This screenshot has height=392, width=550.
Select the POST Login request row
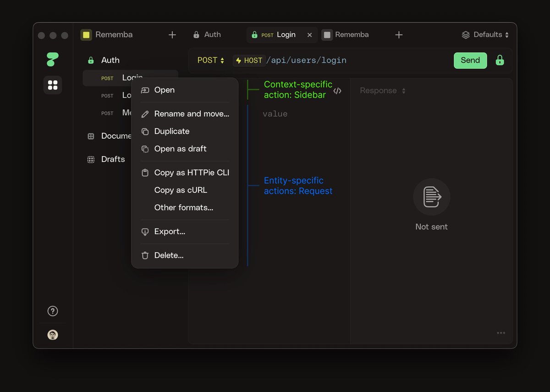point(130,78)
